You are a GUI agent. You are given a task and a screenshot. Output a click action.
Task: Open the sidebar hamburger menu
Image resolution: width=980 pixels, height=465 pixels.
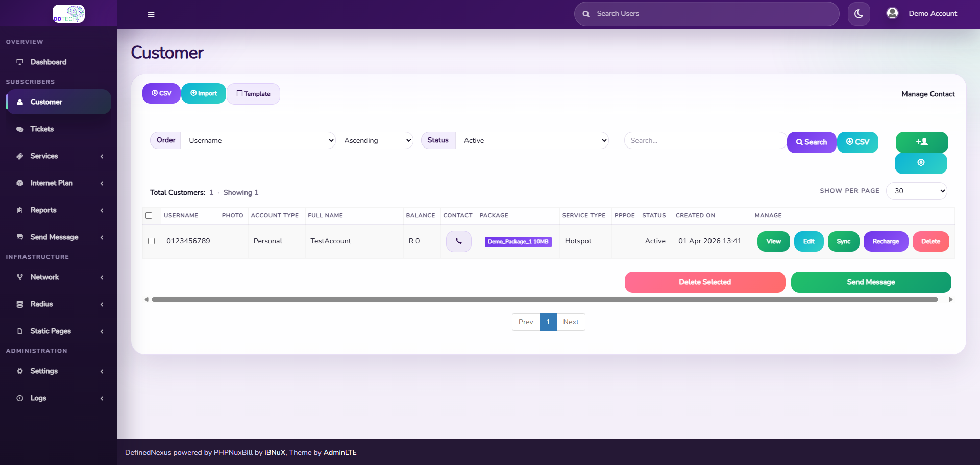151,14
